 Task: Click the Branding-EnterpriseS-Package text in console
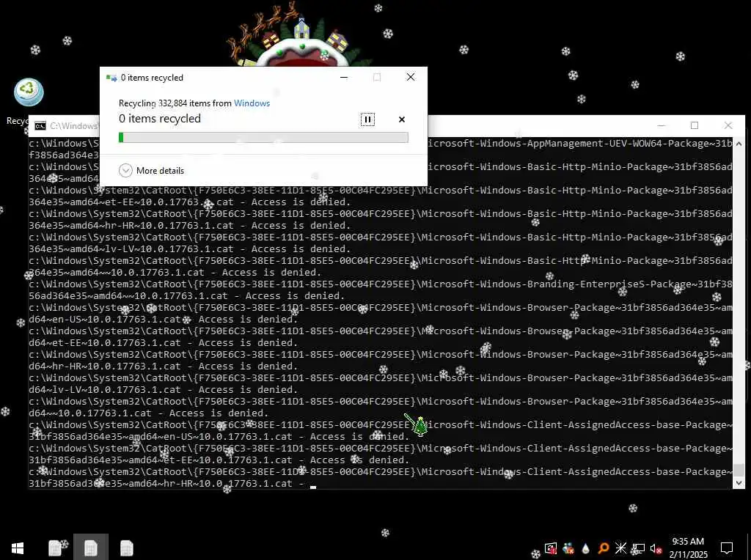point(605,284)
